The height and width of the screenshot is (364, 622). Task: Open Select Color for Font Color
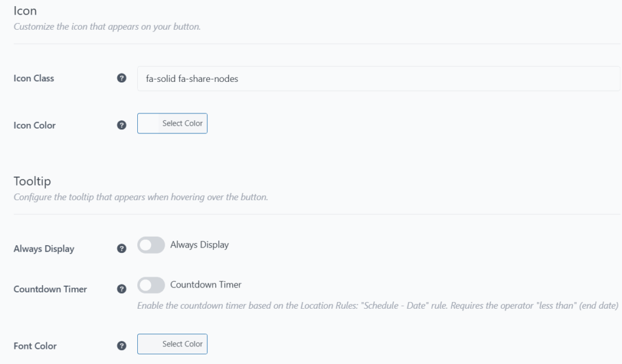(182, 344)
